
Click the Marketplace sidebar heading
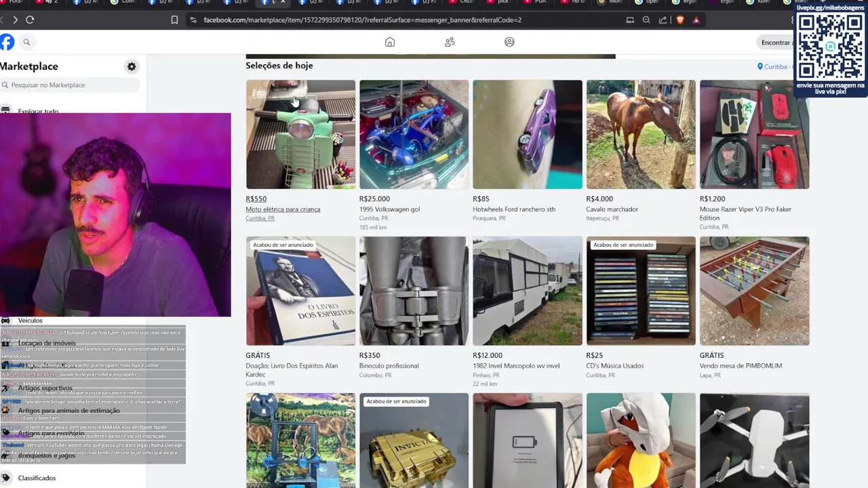29,66
